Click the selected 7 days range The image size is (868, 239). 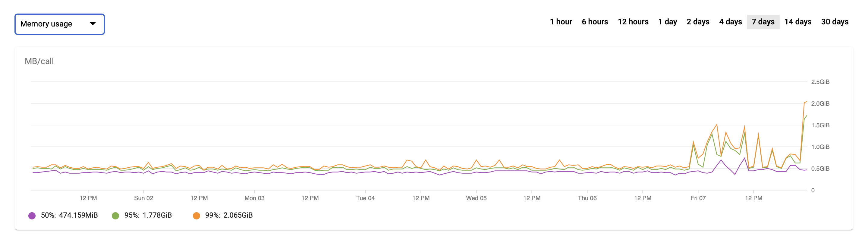click(763, 22)
